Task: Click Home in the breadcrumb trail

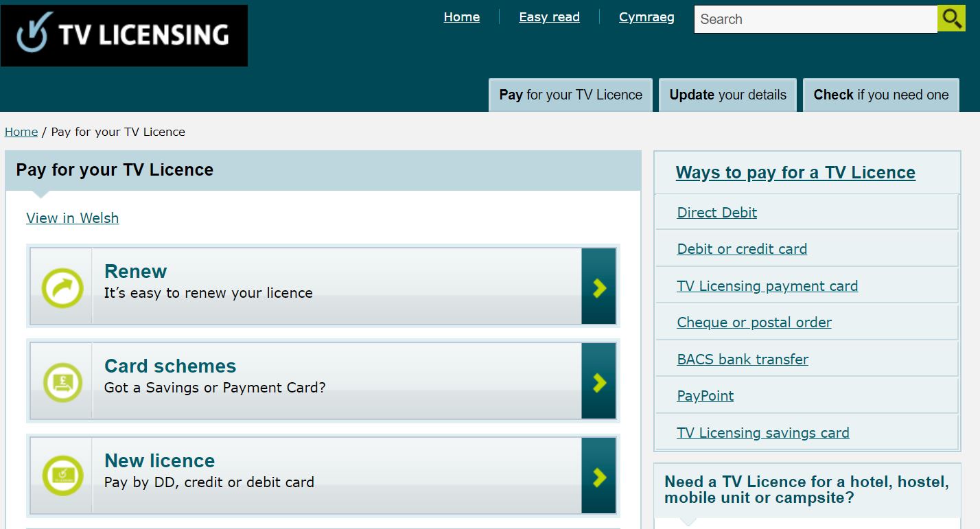Action: point(21,131)
